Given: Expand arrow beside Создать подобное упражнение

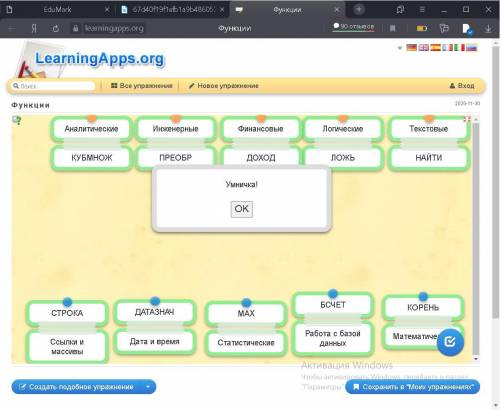Looking at the screenshot, I should (148, 387).
